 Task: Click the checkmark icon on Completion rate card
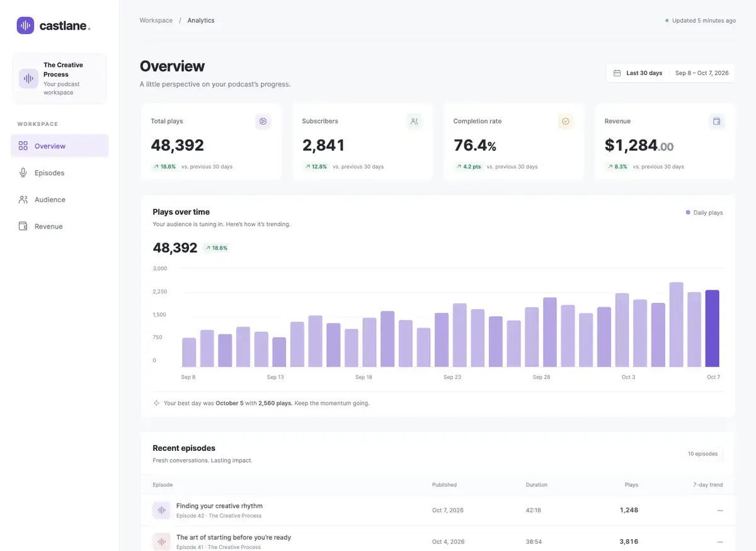pos(566,122)
